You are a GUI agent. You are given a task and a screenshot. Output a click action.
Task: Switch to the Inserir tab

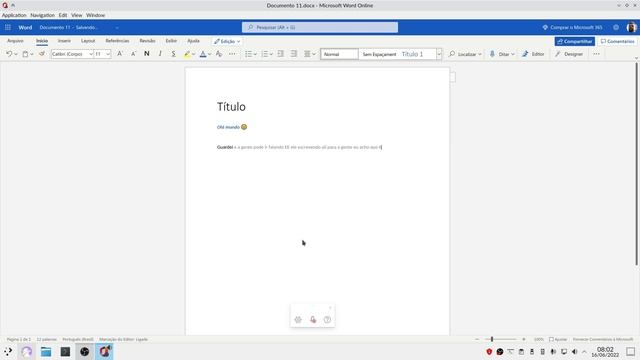click(64, 41)
